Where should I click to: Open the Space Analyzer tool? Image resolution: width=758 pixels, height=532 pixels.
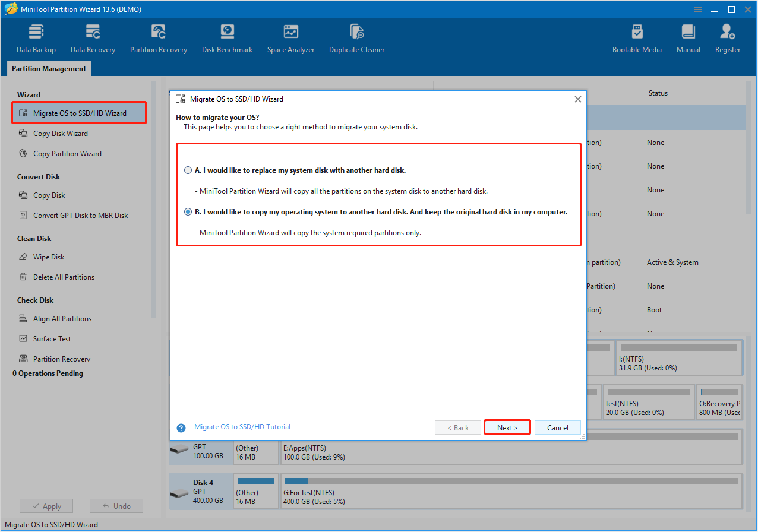(291, 39)
